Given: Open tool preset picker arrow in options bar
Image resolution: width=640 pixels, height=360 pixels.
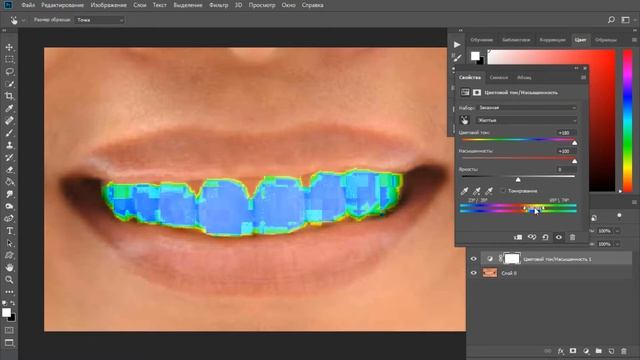Looking at the screenshot, I should (23, 20).
